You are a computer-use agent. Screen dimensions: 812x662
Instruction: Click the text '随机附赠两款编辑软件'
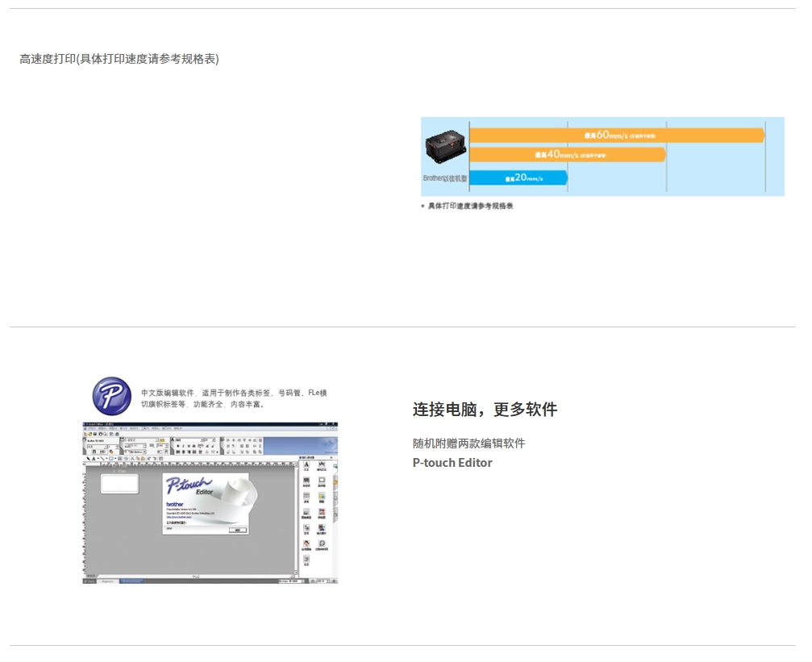[x=468, y=443]
